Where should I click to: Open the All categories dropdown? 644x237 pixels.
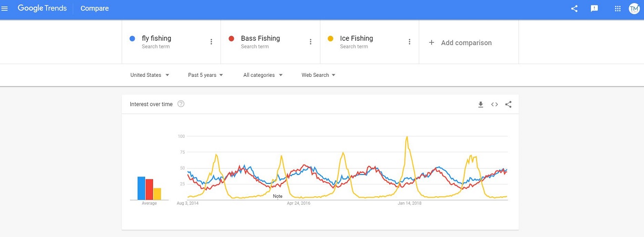pos(263,75)
